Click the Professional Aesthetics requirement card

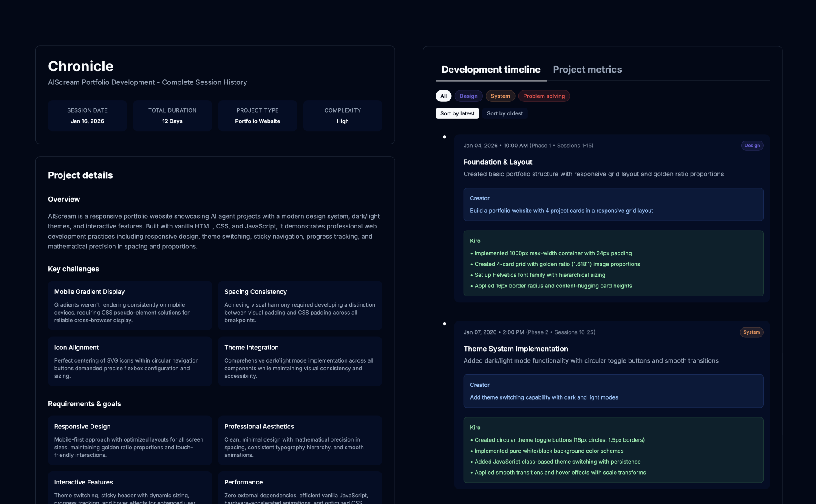click(x=300, y=440)
